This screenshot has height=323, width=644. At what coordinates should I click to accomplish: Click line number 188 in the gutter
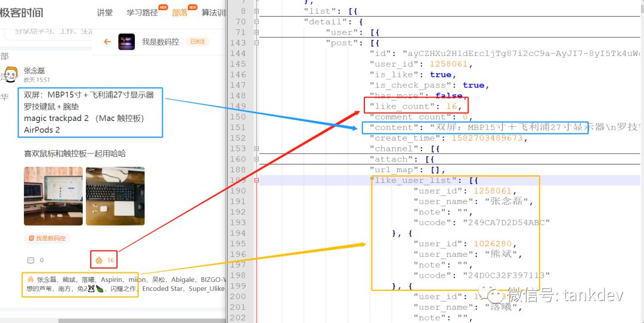pos(238,170)
